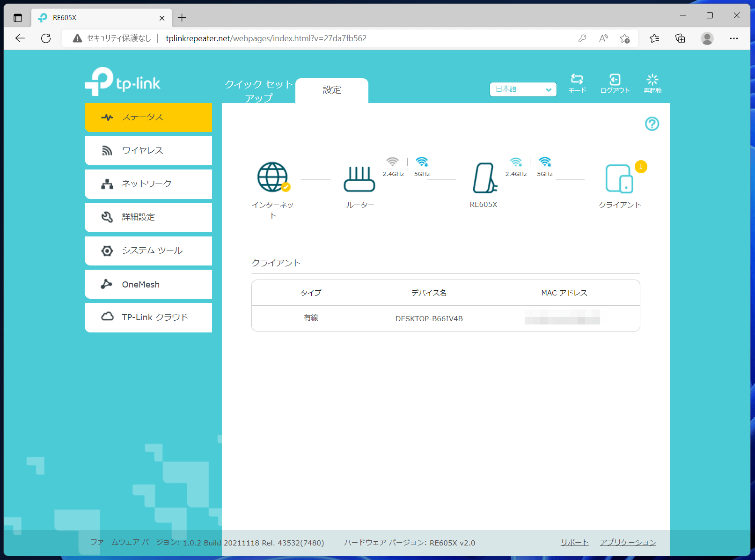Click RE605X 2.4GHz wifi icon
This screenshot has height=560, width=755.
point(516,162)
